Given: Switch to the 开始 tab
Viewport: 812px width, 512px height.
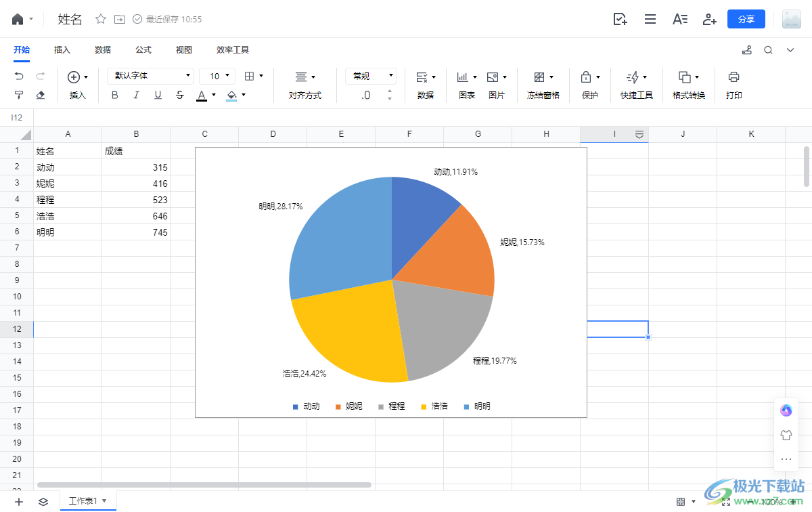Looking at the screenshot, I should coord(22,50).
